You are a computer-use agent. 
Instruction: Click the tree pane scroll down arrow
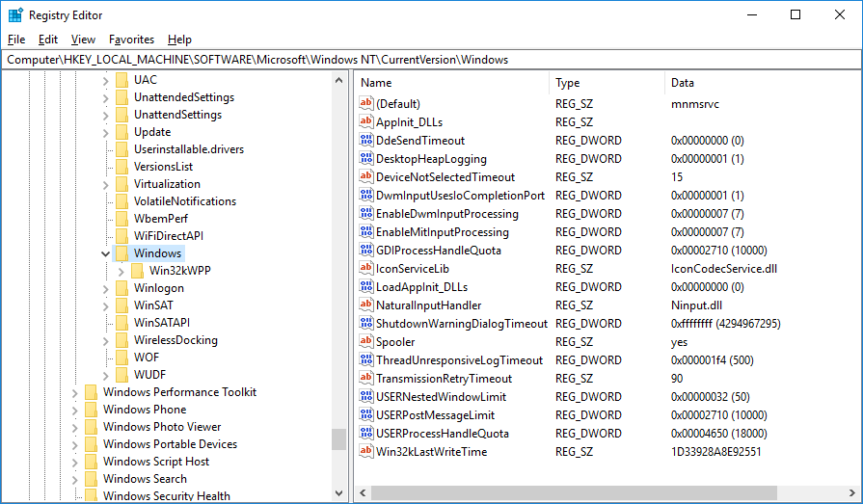pos(339,493)
